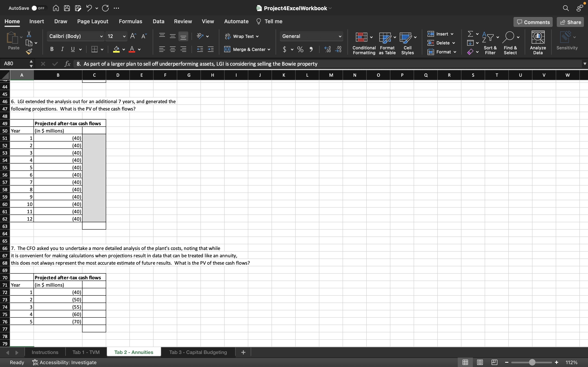Viewport: 588px width, 367px height.
Task: Apply italic formatting
Action: click(62, 49)
